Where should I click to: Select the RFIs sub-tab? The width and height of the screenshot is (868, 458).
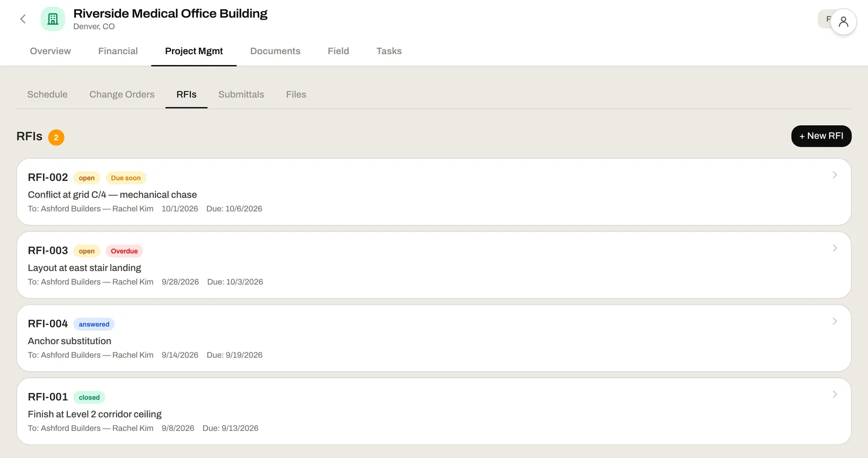point(186,94)
